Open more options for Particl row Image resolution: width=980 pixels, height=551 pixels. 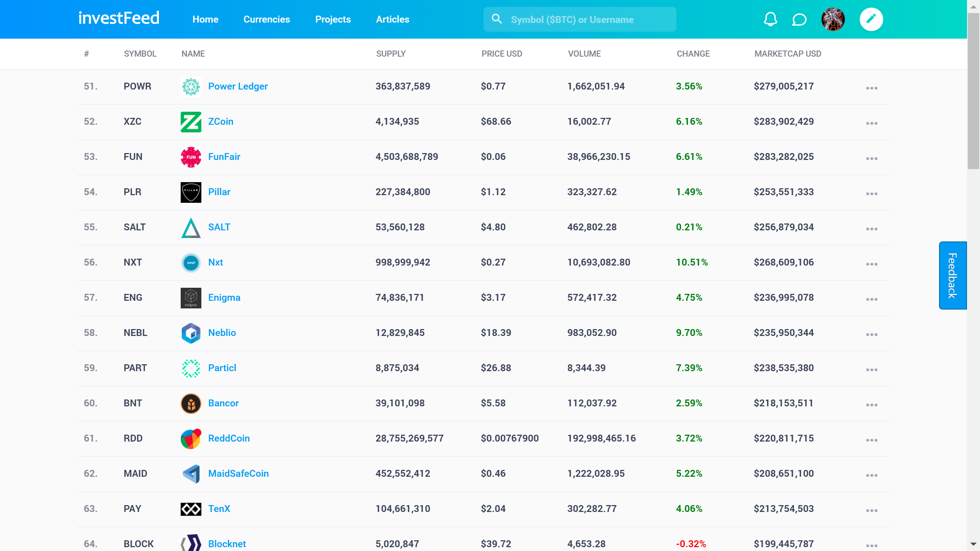(871, 370)
